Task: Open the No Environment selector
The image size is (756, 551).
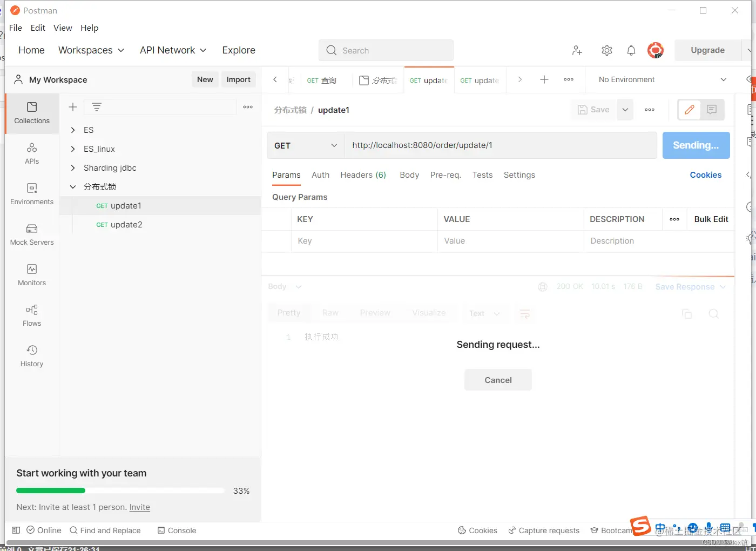Action: tap(663, 79)
